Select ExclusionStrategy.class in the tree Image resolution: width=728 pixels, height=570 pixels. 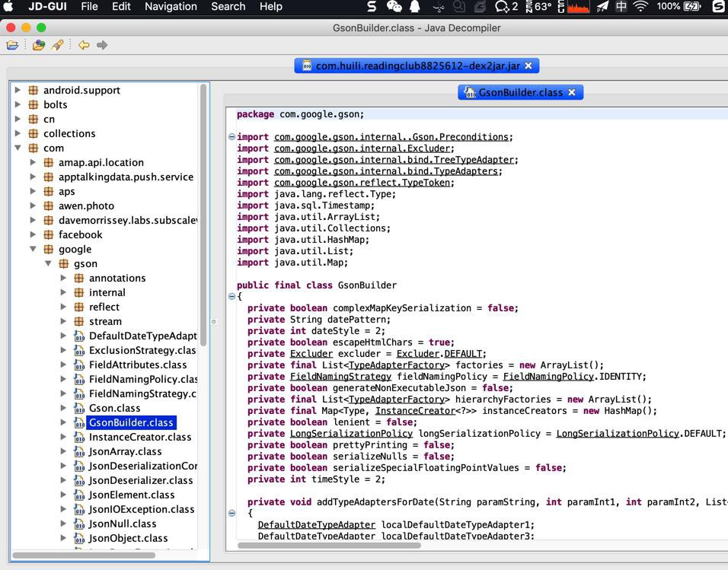click(x=142, y=350)
